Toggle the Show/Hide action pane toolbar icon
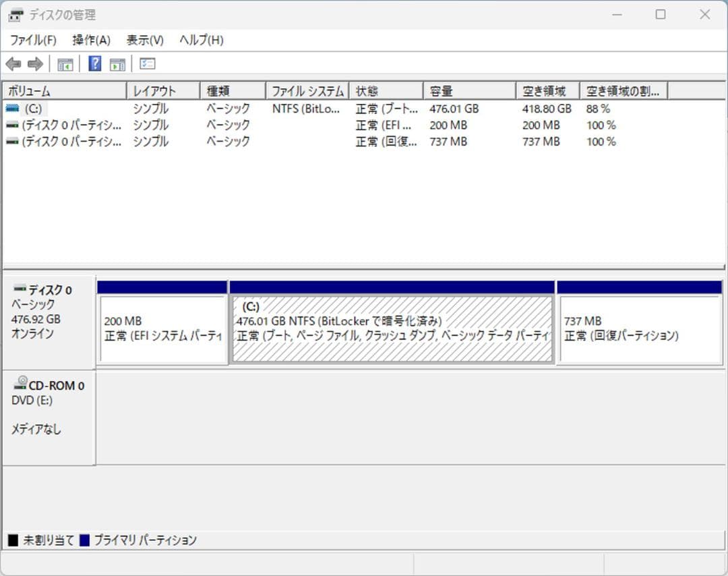728x576 pixels. coord(117,63)
